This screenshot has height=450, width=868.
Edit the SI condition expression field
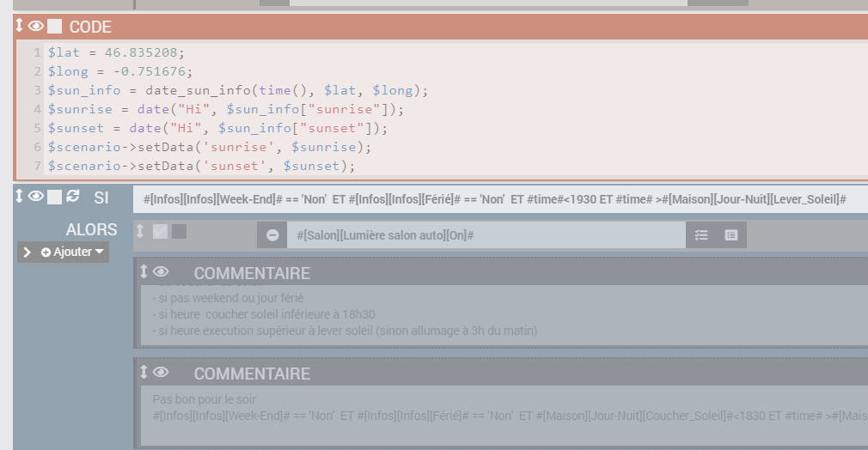pos(500,199)
